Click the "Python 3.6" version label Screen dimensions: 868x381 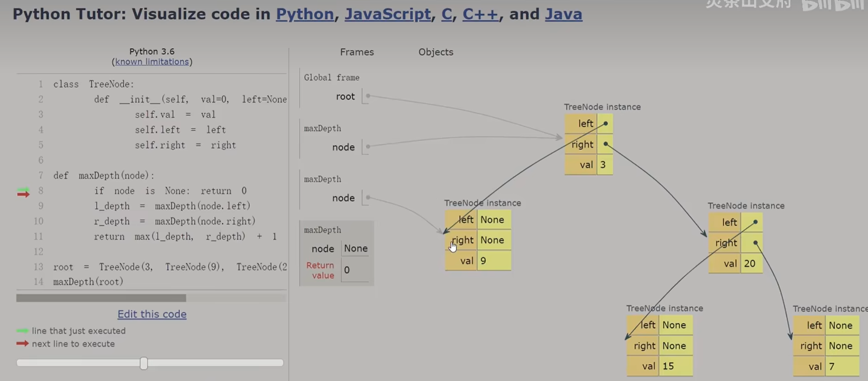tap(152, 51)
